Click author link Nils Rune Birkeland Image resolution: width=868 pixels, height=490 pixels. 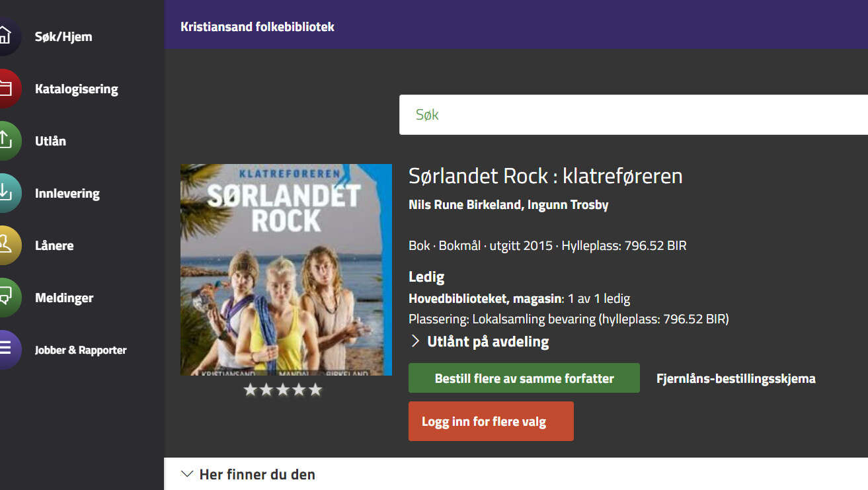(x=465, y=205)
